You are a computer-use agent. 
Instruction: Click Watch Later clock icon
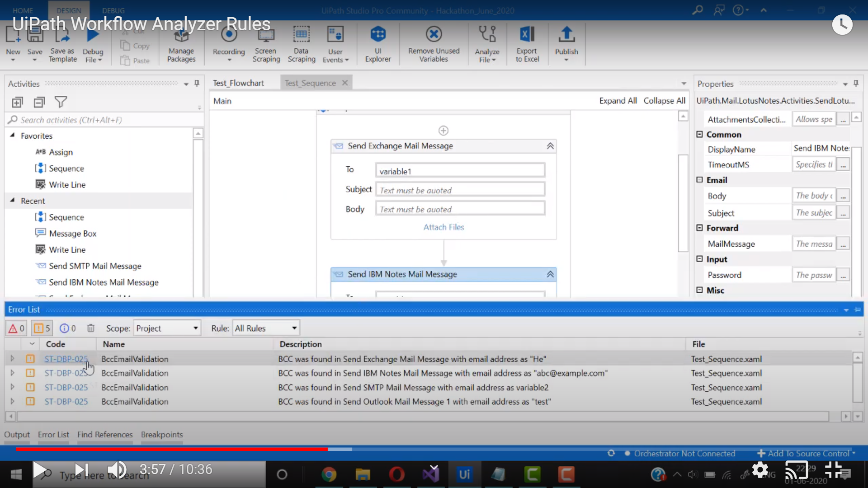tap(842, 25)
